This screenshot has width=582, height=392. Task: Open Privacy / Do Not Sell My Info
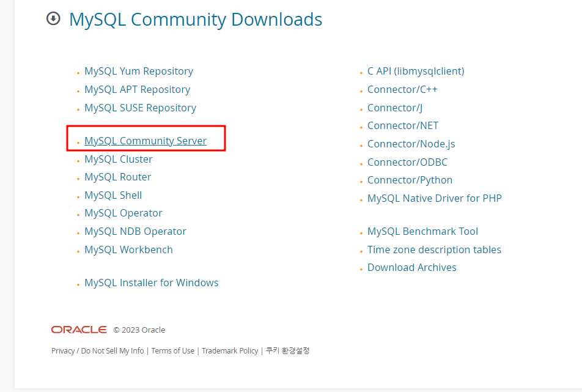pyautogui.click(x=98, y=351)
